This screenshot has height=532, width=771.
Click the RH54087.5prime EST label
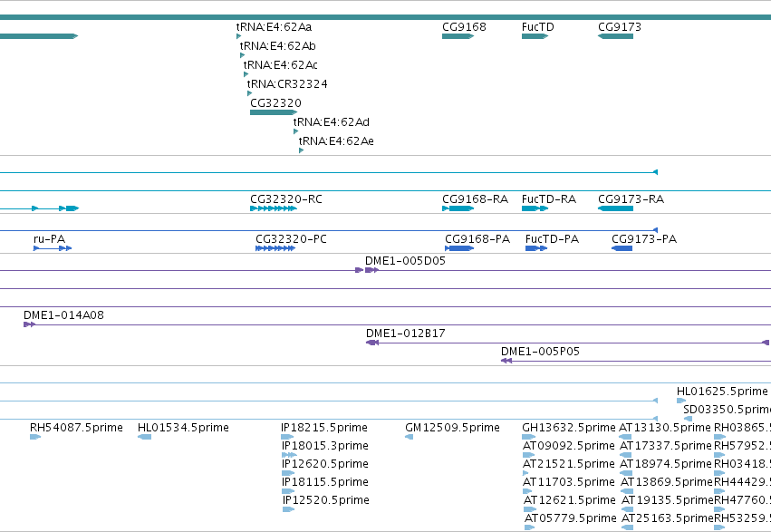[x=76, y=428]
